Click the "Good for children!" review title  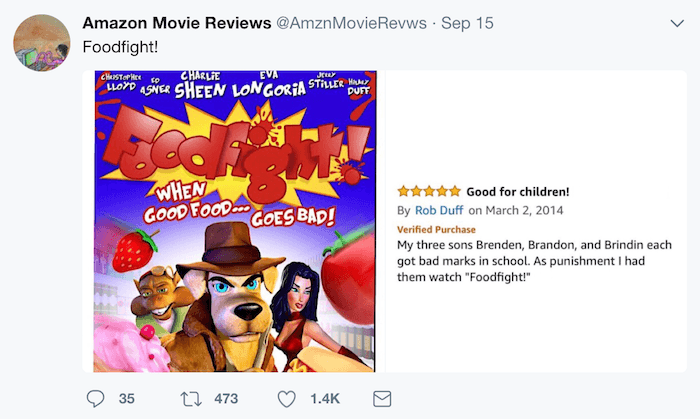(x=518, y=191)
